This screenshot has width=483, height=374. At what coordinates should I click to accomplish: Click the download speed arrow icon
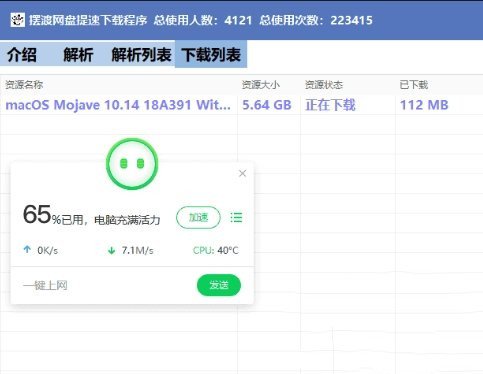tap(112, 250)
